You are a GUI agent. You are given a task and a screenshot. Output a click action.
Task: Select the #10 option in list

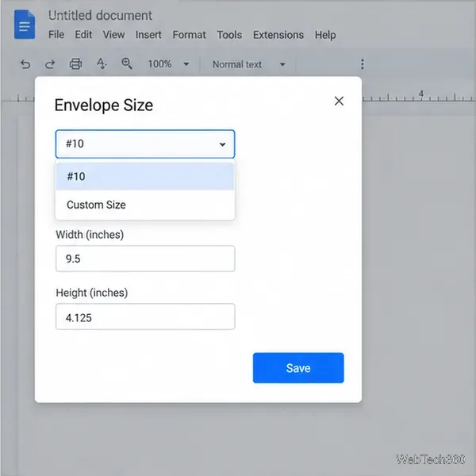145,176
